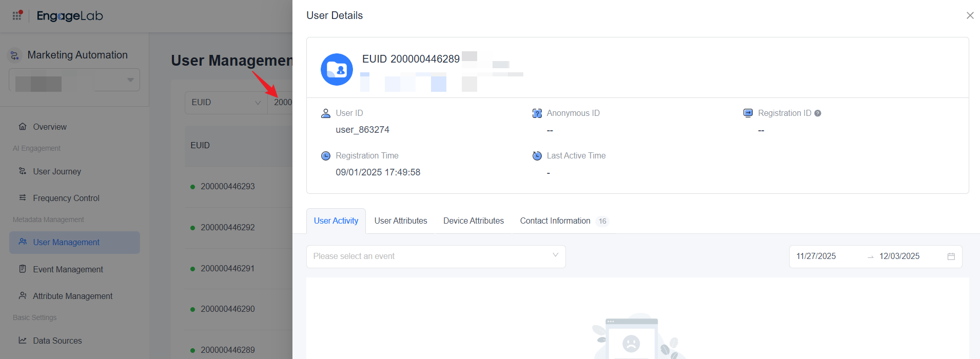
Task: Click the start date 11/27/2025
Action: pyautogui.click(x=816, y=256)
